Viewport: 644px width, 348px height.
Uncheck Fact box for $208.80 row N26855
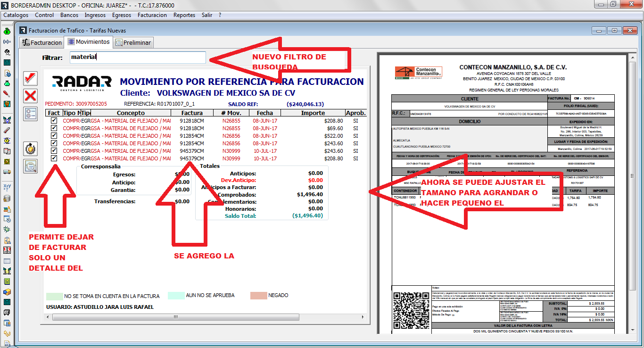click(x=54, y=121)
